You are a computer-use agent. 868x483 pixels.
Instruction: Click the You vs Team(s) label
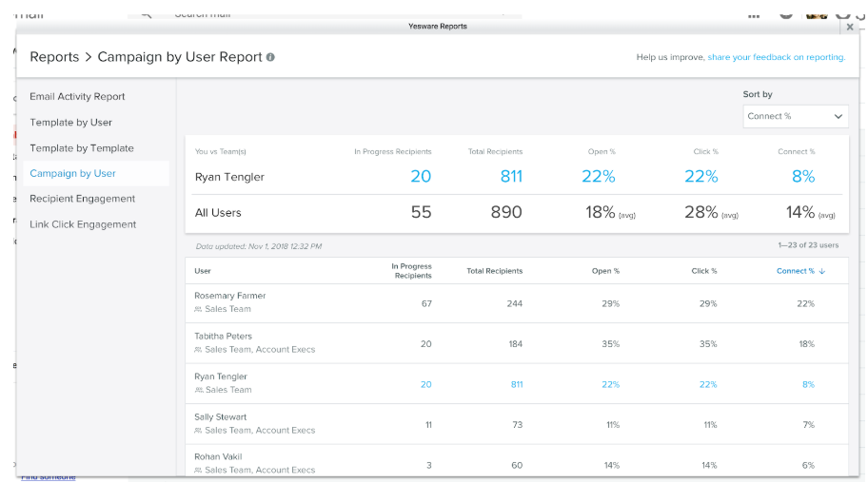220,151
